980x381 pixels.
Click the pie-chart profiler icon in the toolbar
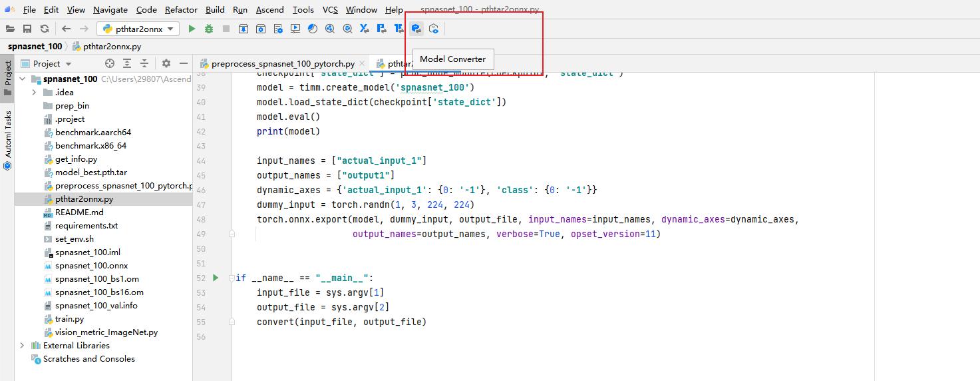[313, 29]
